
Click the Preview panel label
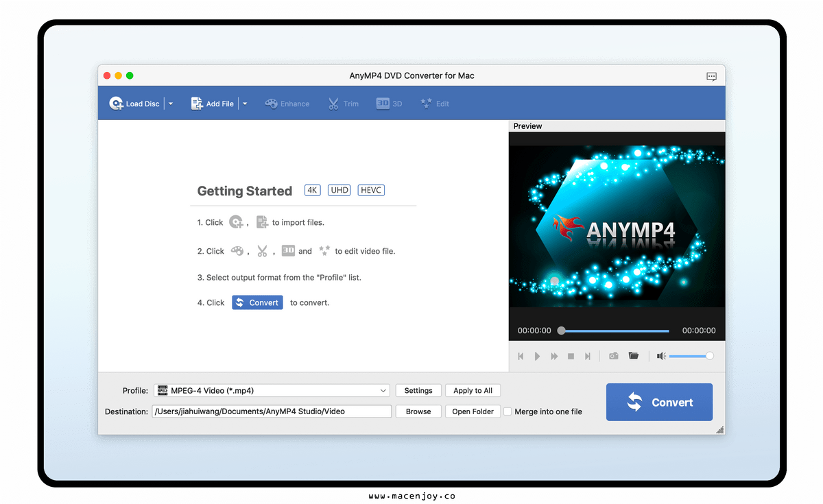527,126
